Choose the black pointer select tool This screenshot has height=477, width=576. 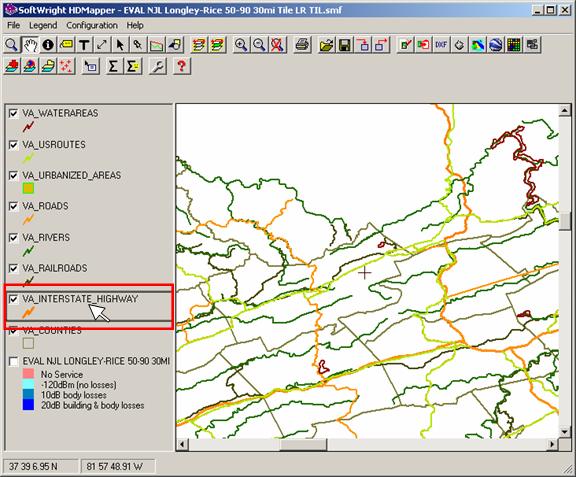pyautogui.click(x=120, y=45)
